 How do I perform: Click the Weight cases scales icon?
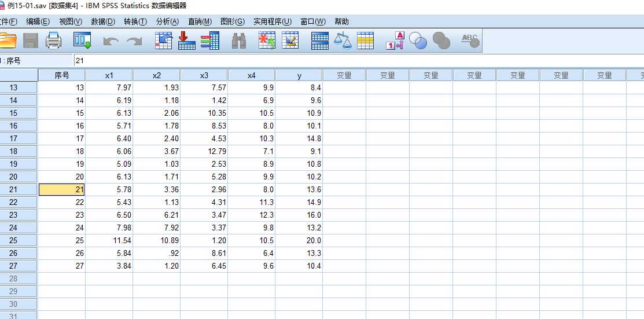[x=343, y=41]
